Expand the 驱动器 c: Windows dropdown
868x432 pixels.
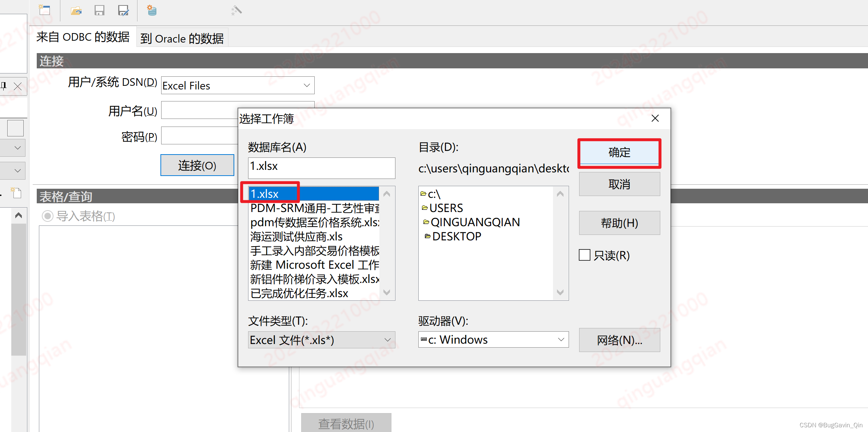[493, 339]
